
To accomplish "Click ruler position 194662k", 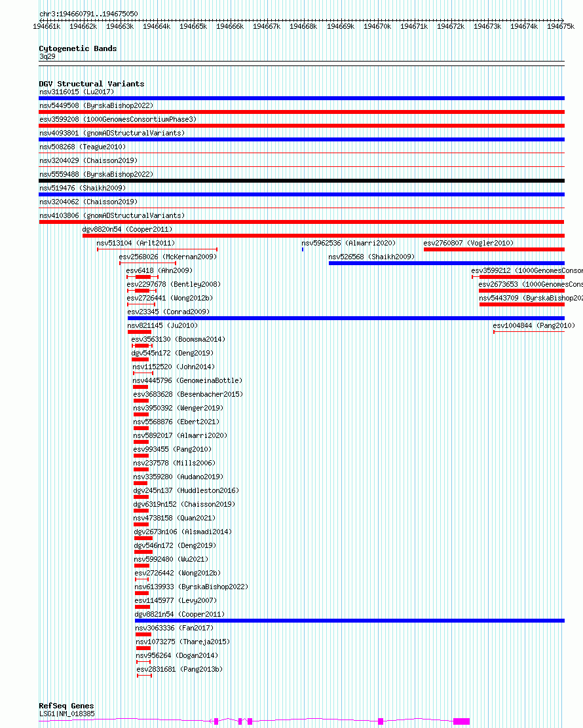I will 83,26.
